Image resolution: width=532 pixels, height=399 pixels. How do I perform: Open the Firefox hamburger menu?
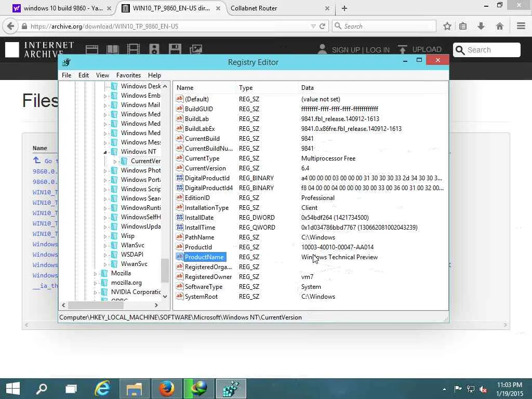tap(521, 26)
